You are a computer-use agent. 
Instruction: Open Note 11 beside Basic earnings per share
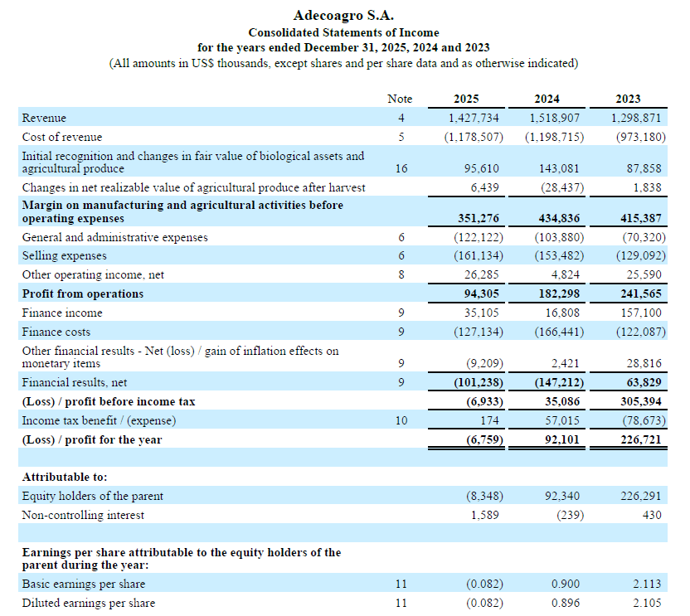tap(401, 584)
